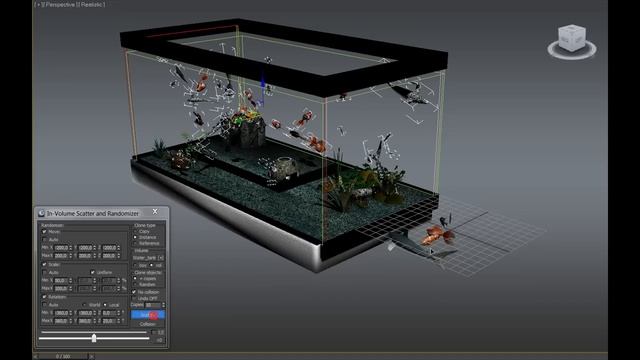Click the Rotation Max X value field
Image resolution: width=640 pixels, height=360 pixels.
click(x=61, y=321)
